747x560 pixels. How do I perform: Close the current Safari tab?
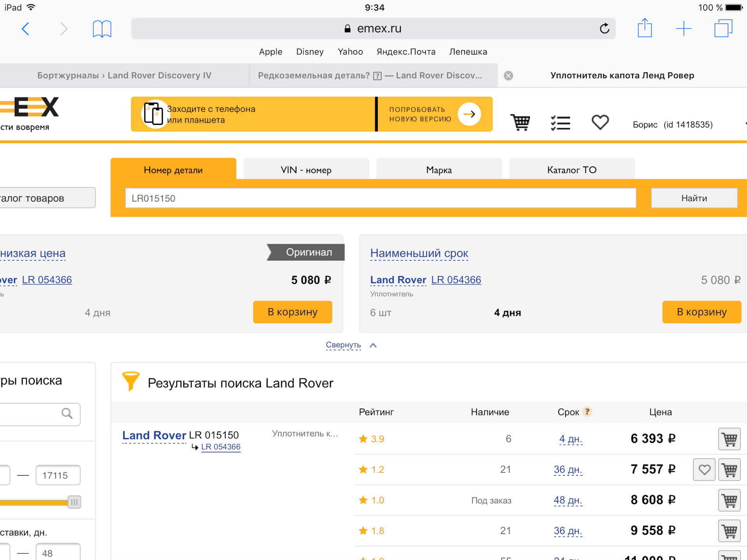click(508, 75)
